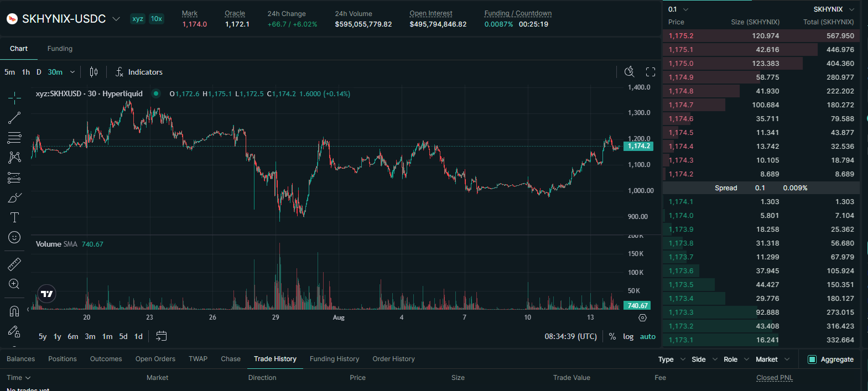Click the quick search magnifier icon
The height and width of the screenshot is (391, 868).
point(630,72)
